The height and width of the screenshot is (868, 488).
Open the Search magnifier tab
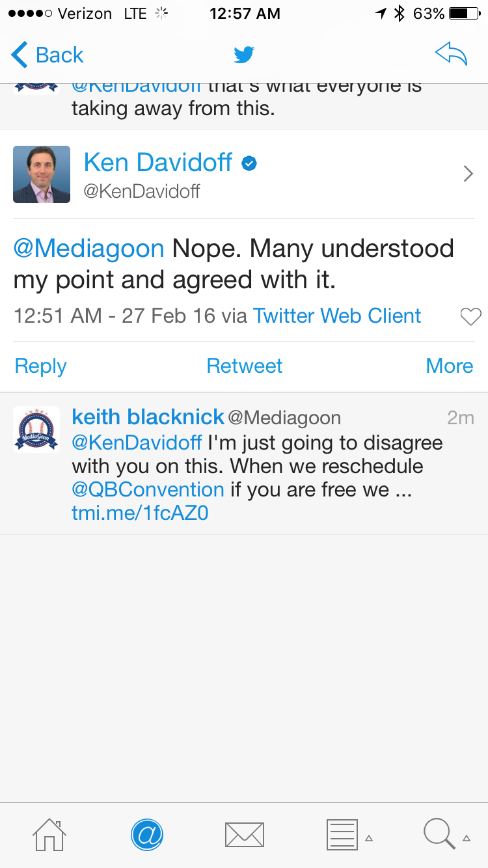coord(439,834)
